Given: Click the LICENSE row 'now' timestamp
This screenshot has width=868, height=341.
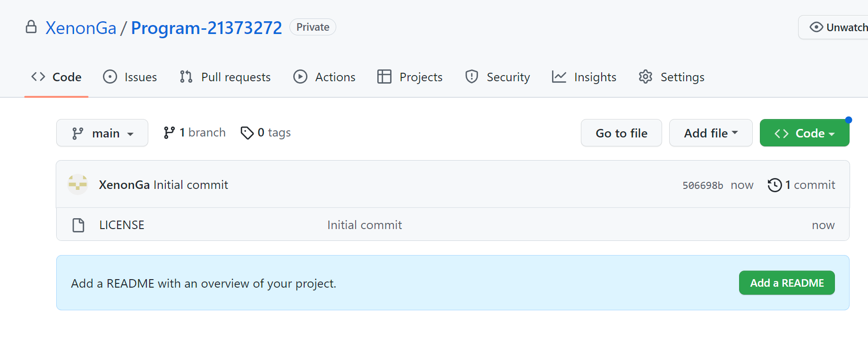Looking at the screenshot, I should (823, 225).
